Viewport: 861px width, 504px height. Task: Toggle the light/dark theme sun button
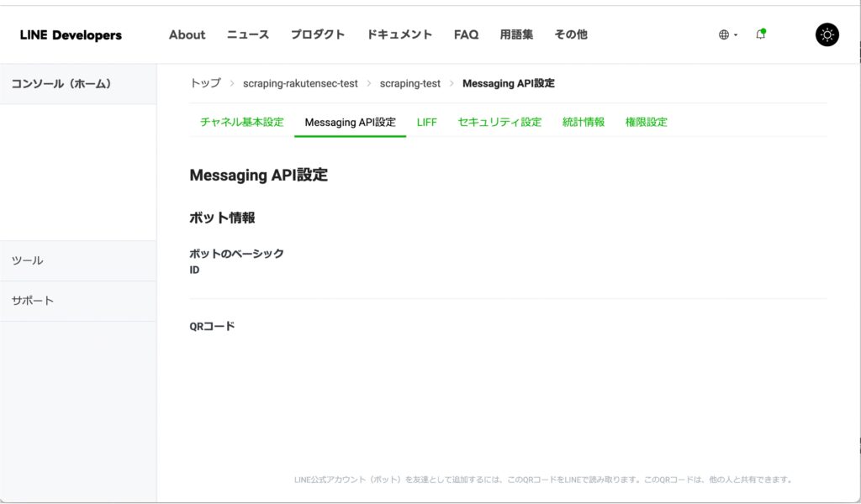point(827,34)
